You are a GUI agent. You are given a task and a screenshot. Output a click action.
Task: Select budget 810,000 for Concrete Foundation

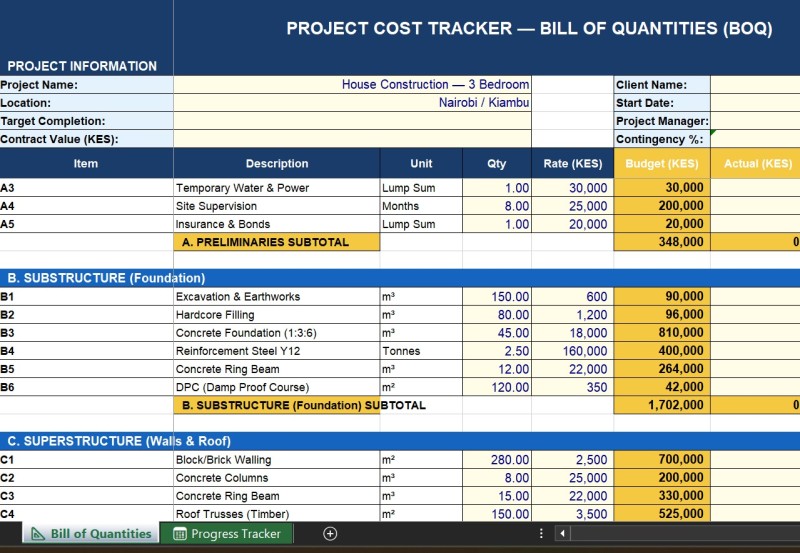click(x=662, y=333)
